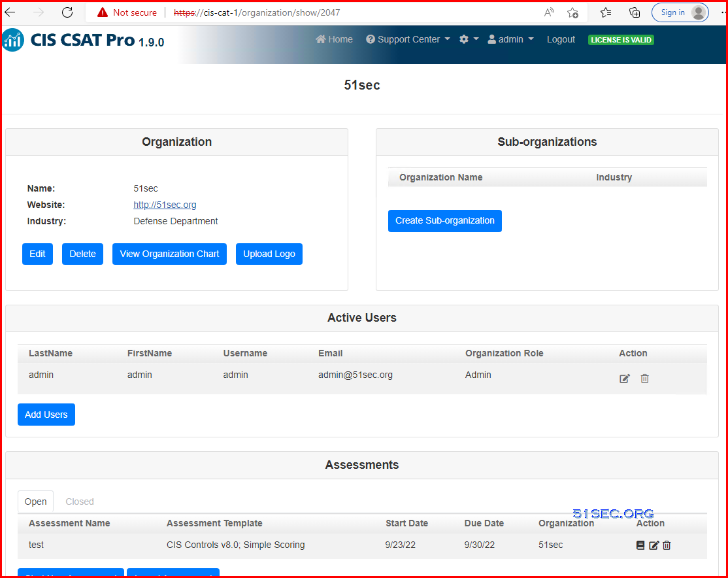Viewport: 728px width, 578px height.
Task: Click the Upload Logo button
Action: pos(269,254)
